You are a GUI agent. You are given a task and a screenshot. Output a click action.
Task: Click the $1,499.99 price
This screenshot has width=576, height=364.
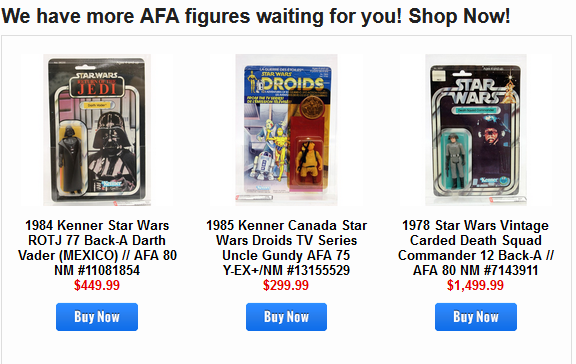coord(475,285)
